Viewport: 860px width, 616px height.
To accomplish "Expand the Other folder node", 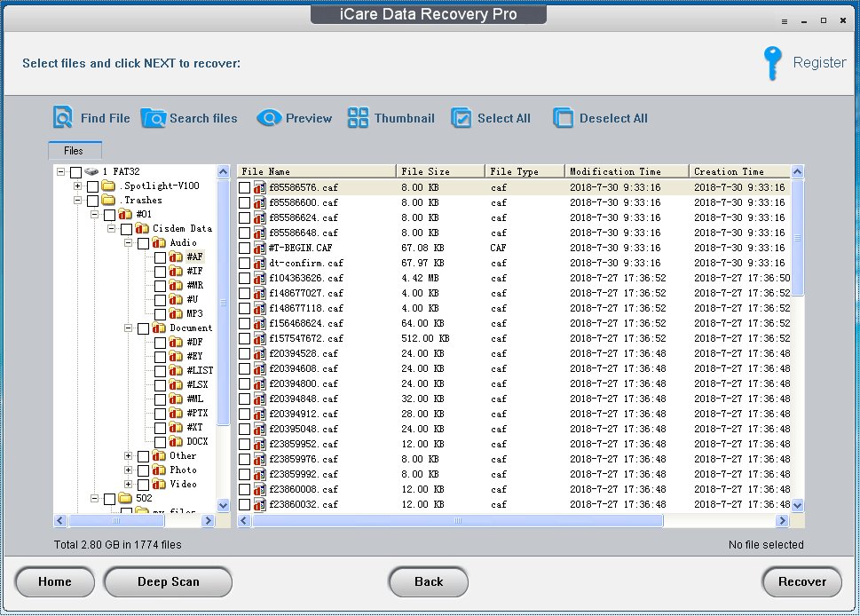I will [x=126, y=455].
